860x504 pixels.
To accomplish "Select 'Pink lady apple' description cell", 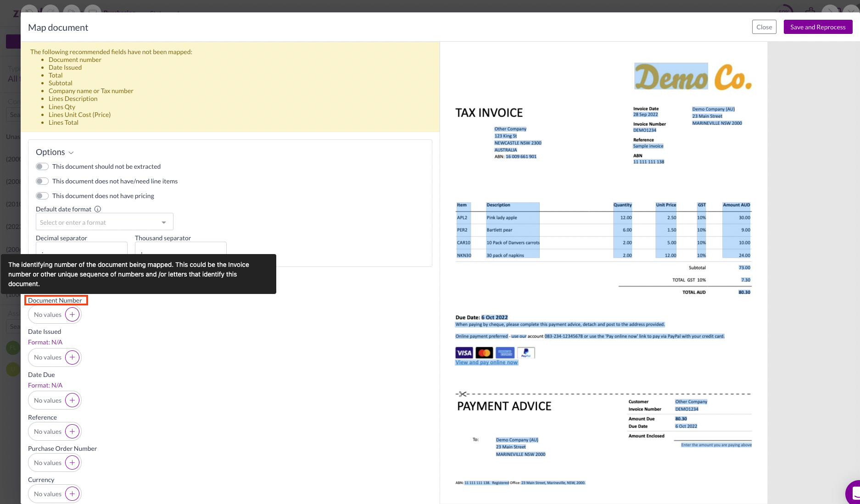I will click(x=502, y=218).
